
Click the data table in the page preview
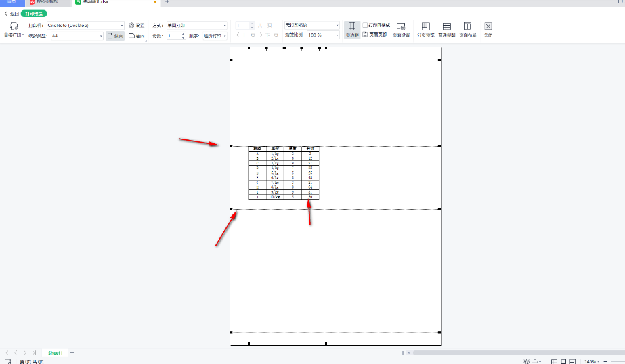pos(284,173)
